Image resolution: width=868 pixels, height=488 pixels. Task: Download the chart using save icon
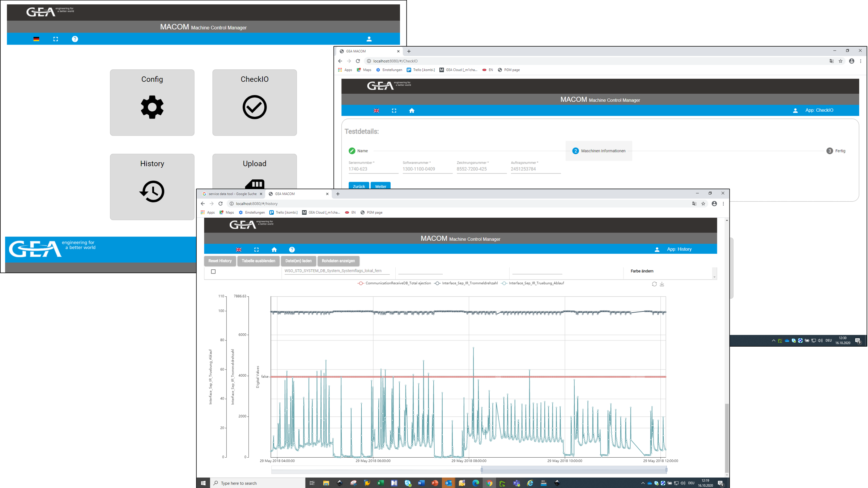point(662,284)
